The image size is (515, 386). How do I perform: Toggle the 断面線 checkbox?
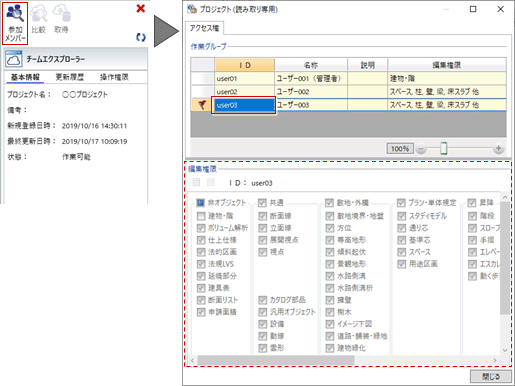point(263,216)
